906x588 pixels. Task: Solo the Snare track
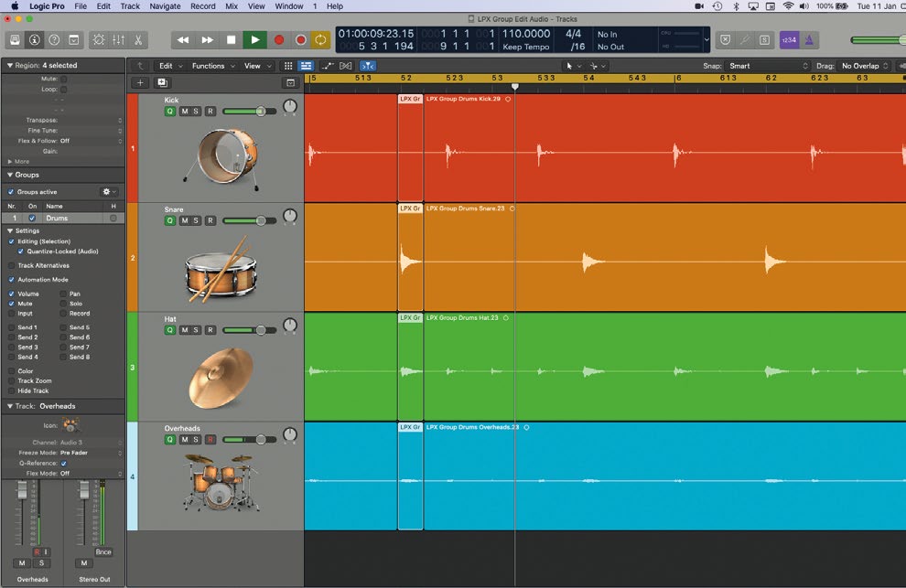coord(196,220)
